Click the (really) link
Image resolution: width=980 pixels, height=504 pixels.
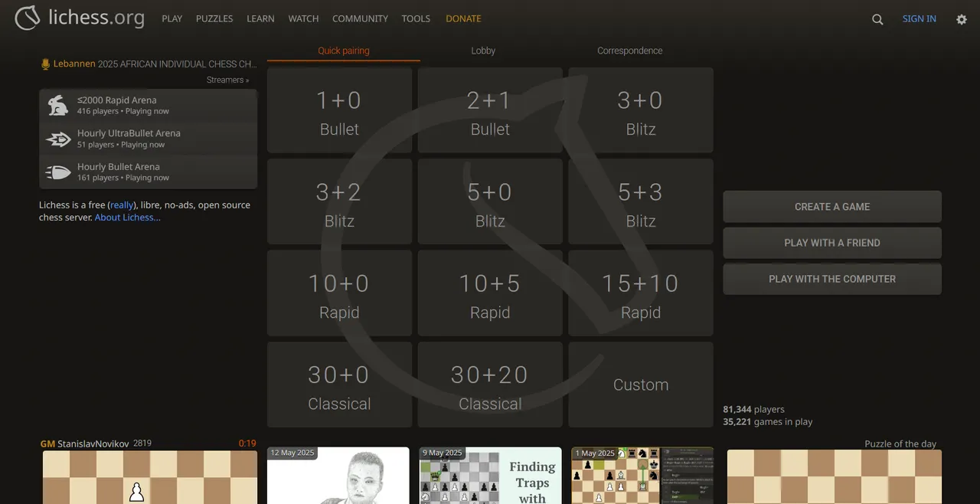(121, 205)
